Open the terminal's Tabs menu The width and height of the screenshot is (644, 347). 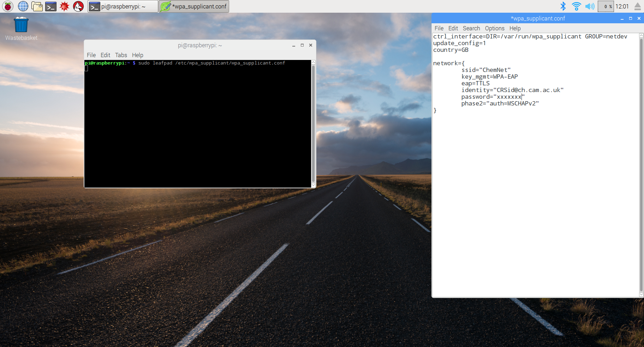pyautogui.click(x=121, y=55)
